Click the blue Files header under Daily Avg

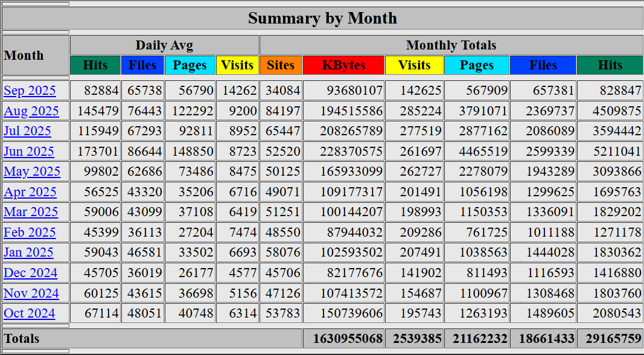(142, 65)
